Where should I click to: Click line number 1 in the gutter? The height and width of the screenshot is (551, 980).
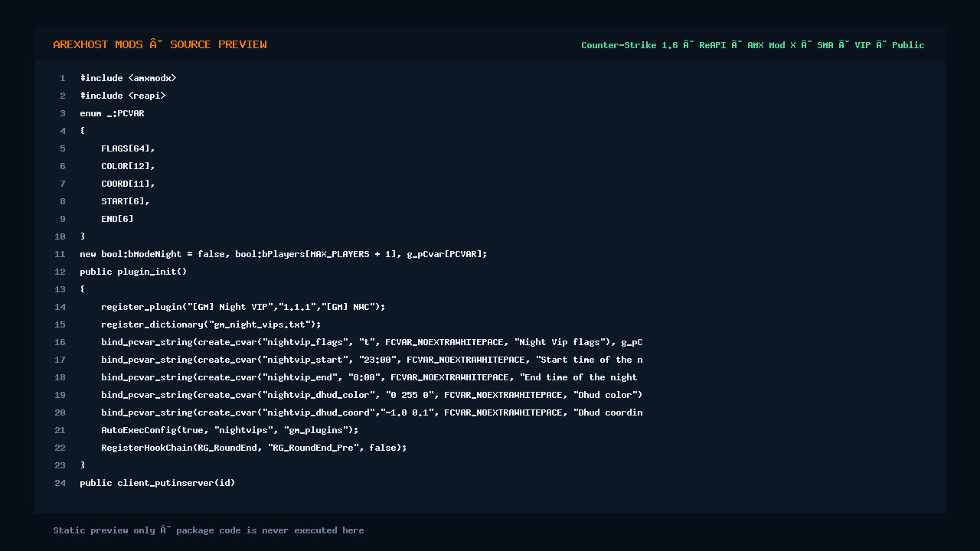[x=63, y=78]
